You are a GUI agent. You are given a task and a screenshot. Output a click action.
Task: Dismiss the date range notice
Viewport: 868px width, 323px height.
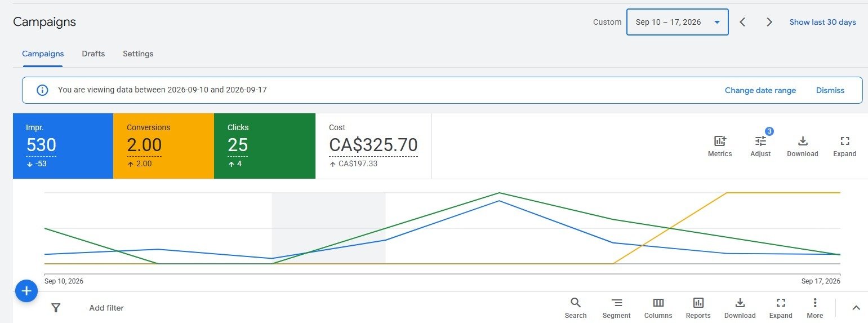click(830, 90)
